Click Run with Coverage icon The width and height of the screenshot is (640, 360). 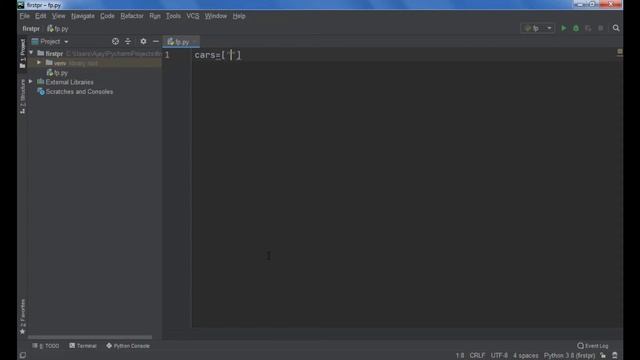click(x=588, y=28)
